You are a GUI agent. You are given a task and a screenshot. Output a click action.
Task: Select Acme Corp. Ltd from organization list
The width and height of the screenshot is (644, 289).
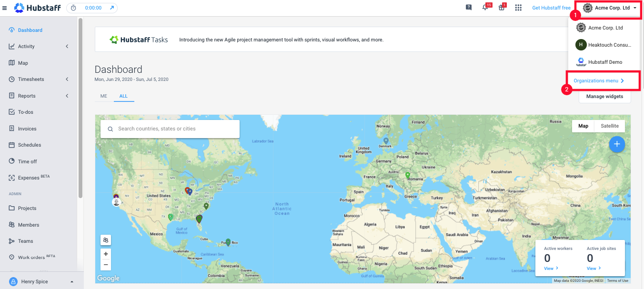click(604, 28)
